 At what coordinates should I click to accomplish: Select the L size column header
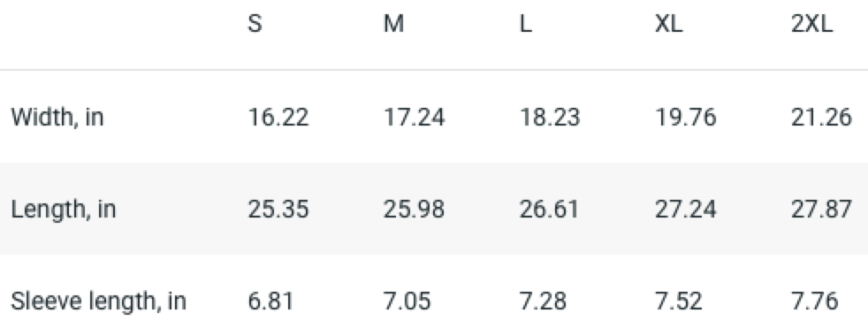[x=526, y=25]
